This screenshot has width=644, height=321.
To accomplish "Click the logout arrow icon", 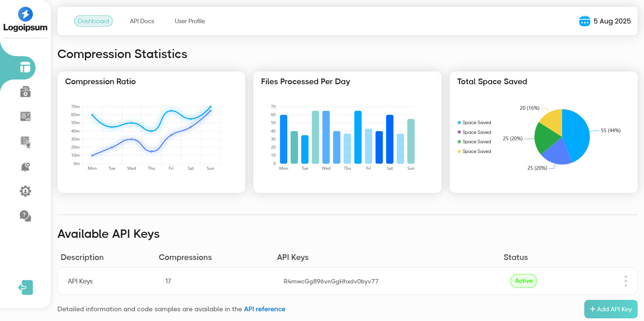I will [26, 287].
